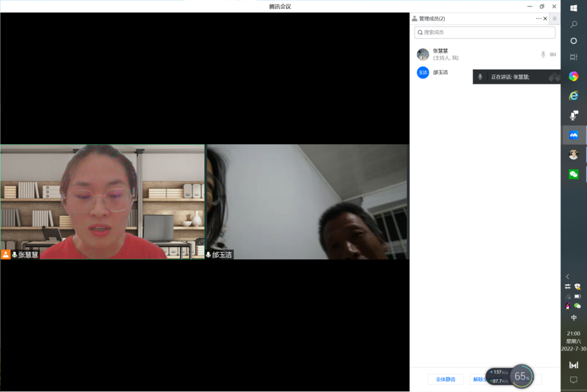Open Windows Task View icon
Screen dimensions: 587x392
pos(573,57)
